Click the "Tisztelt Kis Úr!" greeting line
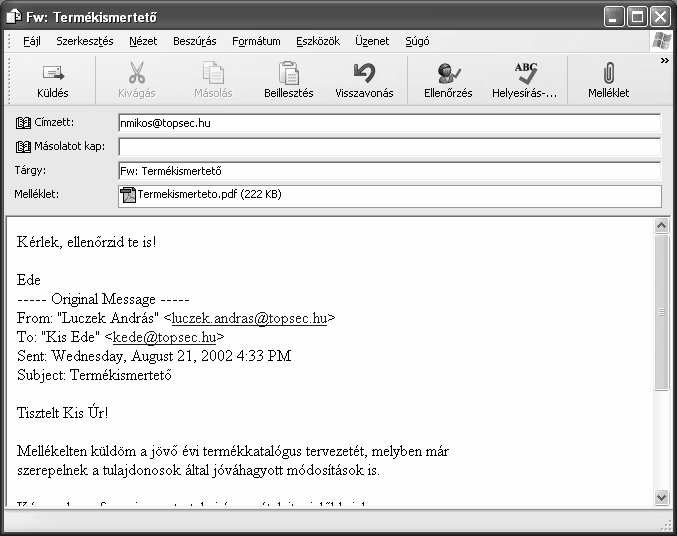Viewport: 677px width, 536px height. pyautogui.click(x=63, y=413)
